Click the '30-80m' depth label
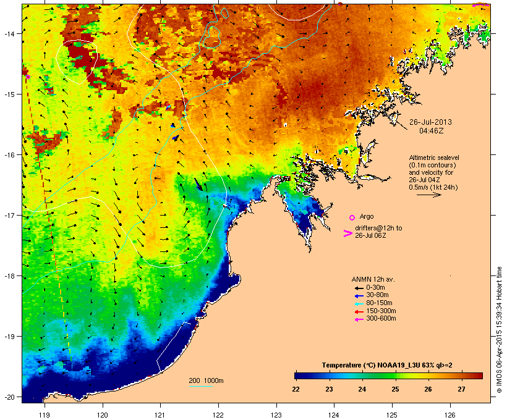This screenshot has width=507, height=420. tap(377, 295)
